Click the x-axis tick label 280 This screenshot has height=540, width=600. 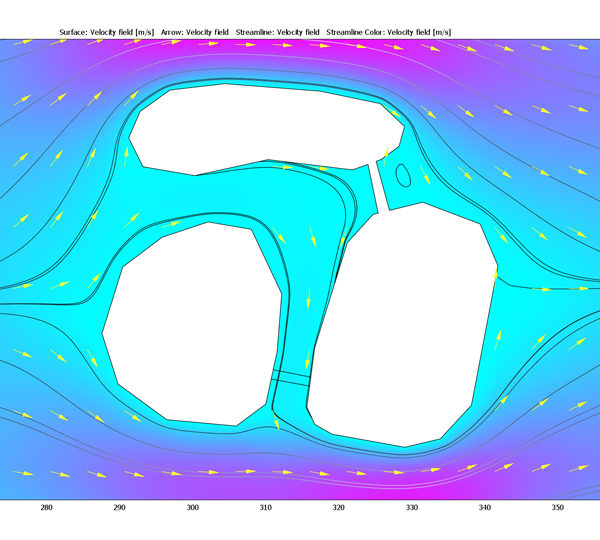(x=46, y=507)
